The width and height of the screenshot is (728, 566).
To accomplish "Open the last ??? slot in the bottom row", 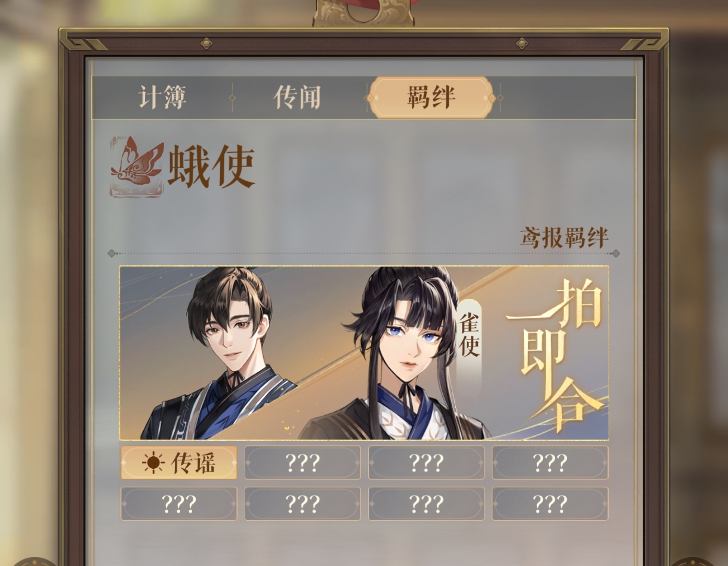I will tap(550, 504).
